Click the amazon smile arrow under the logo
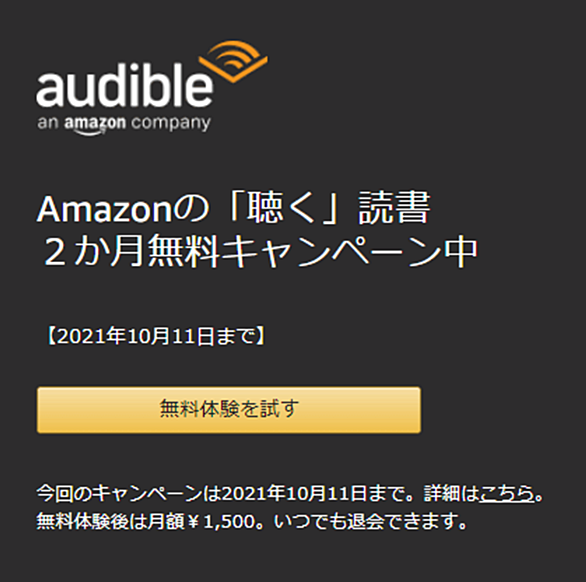The height and width of the screenshot is (582, 586). pos(89,132)
